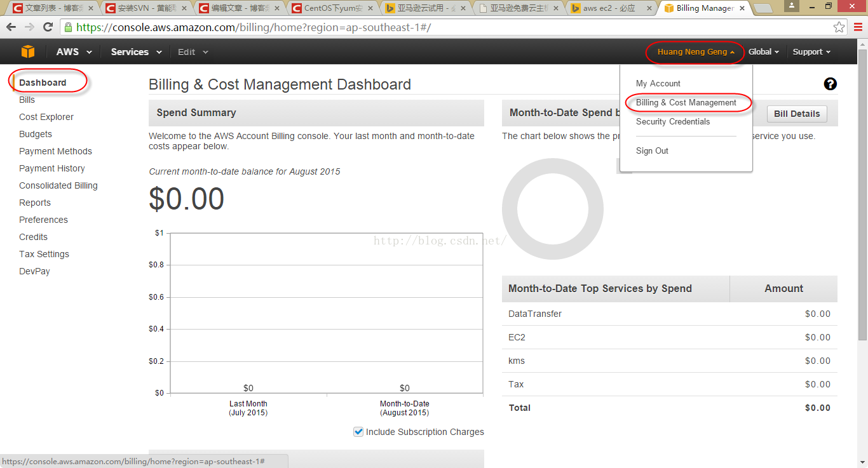Image resolution: width=868 pixels, height=468 pixels.
Task: Click Sign Out in account menu
Action: click(652, 150)
